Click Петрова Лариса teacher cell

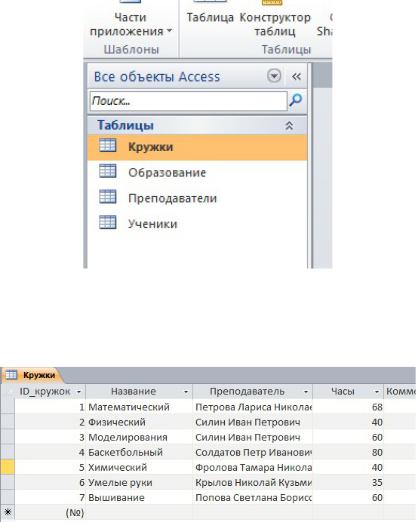(253, 407)
